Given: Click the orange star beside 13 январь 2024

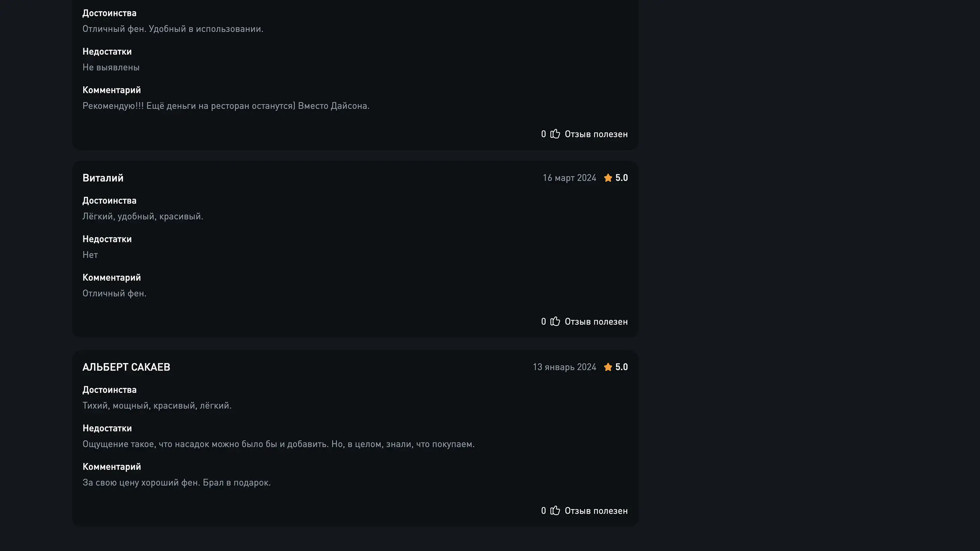Looking at the screenshot, I should 608,367.
